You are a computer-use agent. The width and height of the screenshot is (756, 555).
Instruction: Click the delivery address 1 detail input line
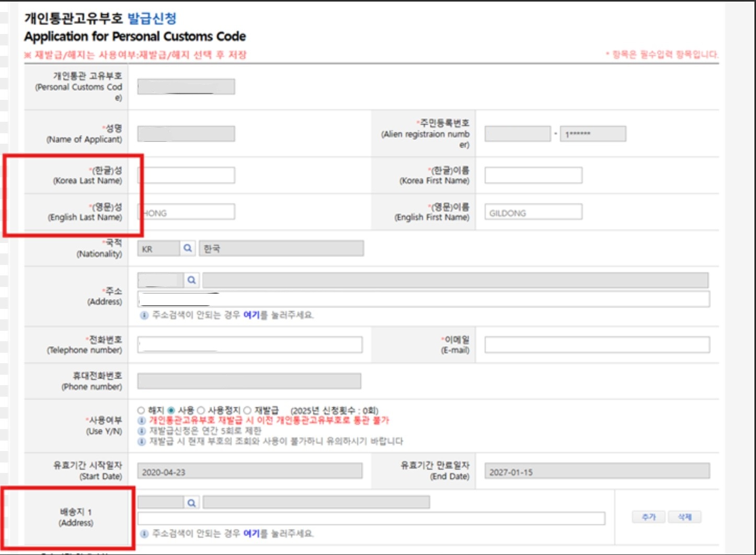coord(371,518)
